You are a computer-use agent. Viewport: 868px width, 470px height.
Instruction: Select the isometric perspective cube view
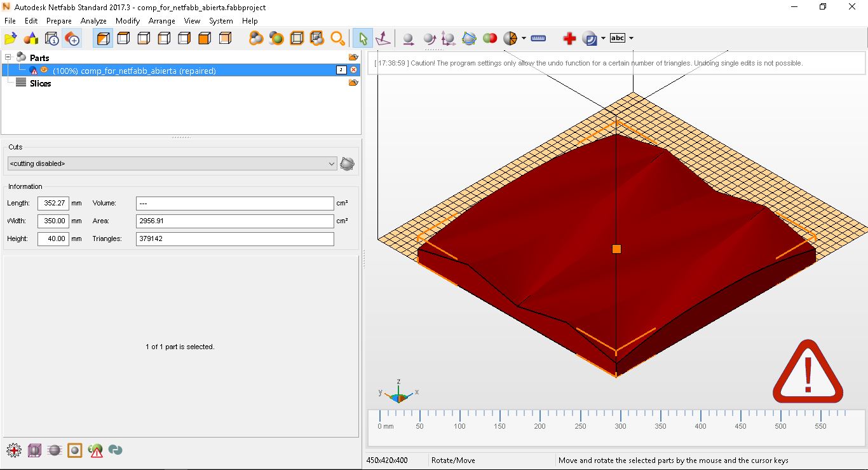(x=103, y=39)
